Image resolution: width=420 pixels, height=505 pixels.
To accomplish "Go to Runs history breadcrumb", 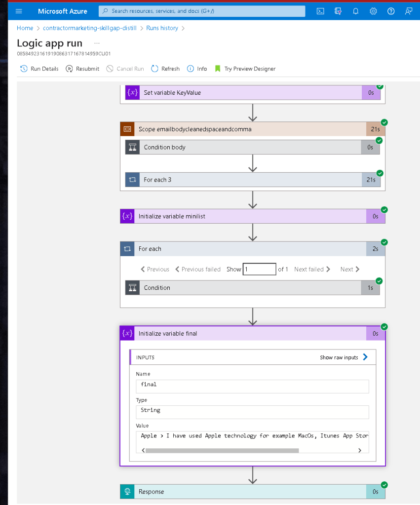I will point(162,28).
